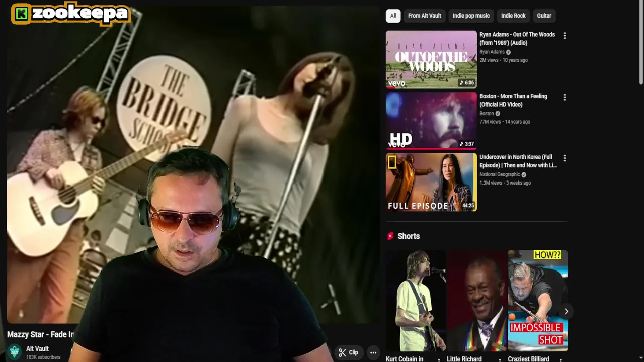Click the Shorts section icon
Viewport: 644px width, 362px height.
coord(390,236)
